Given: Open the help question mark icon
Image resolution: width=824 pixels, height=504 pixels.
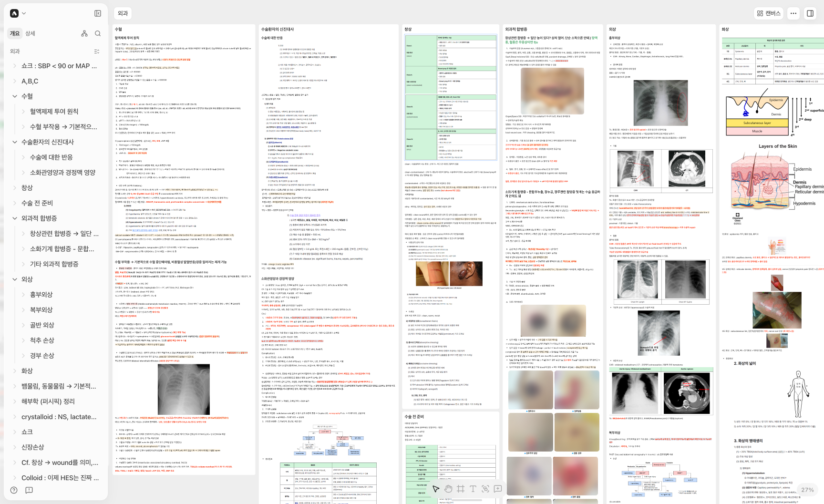Looking at the screenshot, I should point(14,490).
